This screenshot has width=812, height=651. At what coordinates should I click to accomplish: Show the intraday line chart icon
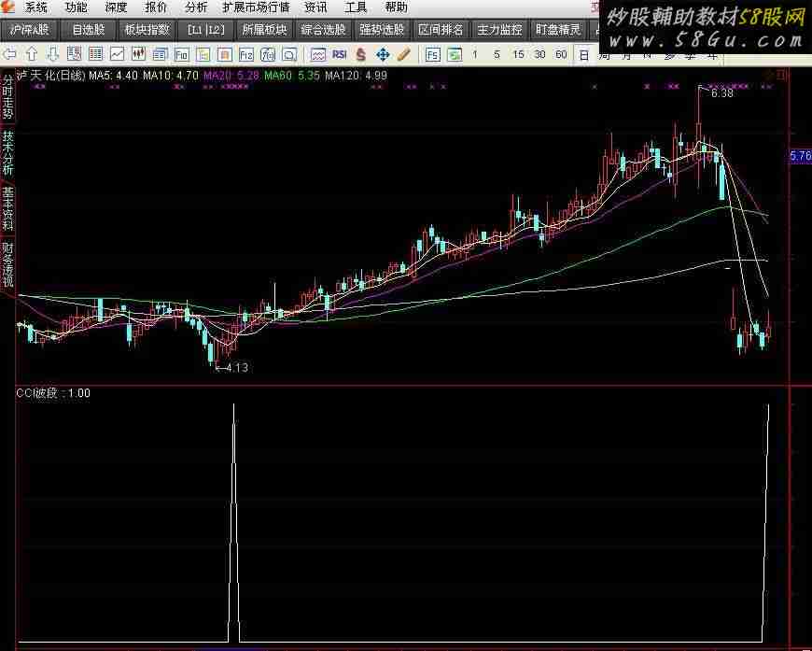tap(117, 54)
